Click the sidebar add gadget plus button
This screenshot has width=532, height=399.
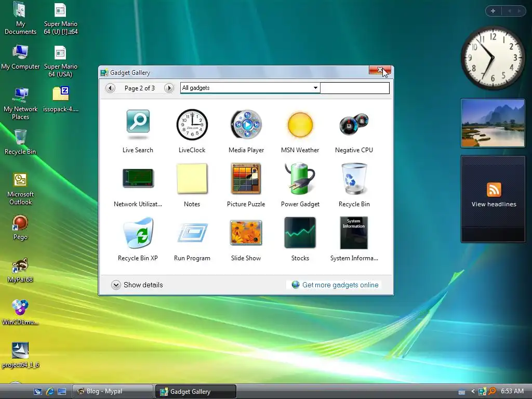point(493,11)
